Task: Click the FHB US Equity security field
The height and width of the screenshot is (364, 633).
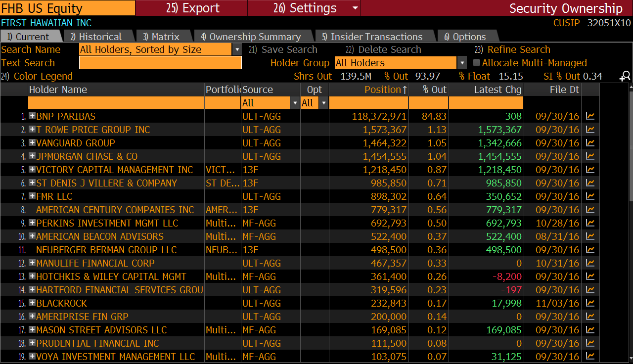Action: [x=67, y=8]
